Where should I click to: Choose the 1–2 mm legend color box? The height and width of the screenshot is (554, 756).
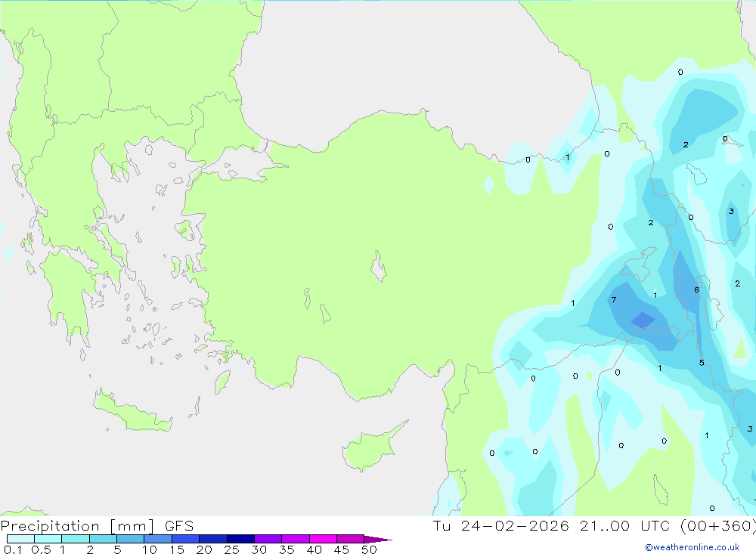[x=76, y=539]
